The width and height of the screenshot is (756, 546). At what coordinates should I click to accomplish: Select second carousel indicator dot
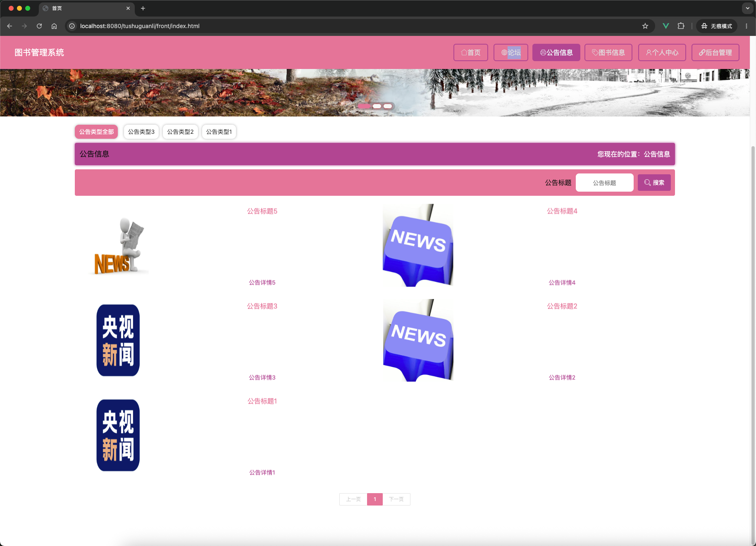pyautogui.click(x=377, y=106)
